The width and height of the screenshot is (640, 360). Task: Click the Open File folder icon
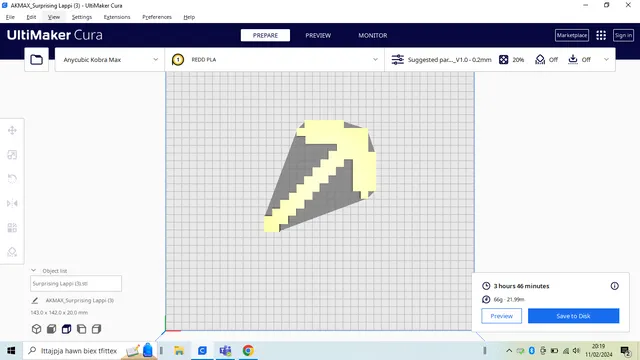click(37, 60)
